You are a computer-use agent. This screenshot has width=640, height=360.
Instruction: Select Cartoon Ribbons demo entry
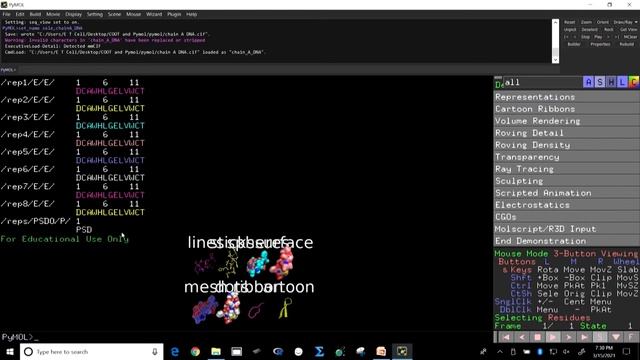[x=567, y=109]
